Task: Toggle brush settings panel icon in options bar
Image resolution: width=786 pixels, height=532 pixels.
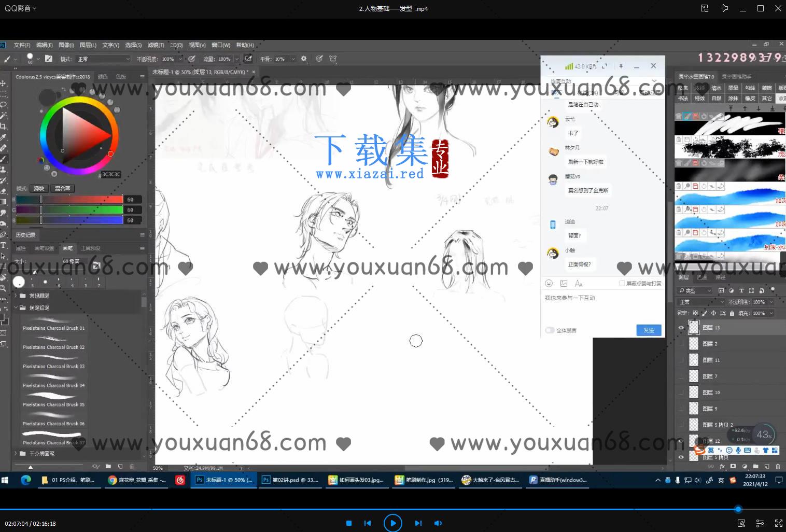Action: [48, 59]
